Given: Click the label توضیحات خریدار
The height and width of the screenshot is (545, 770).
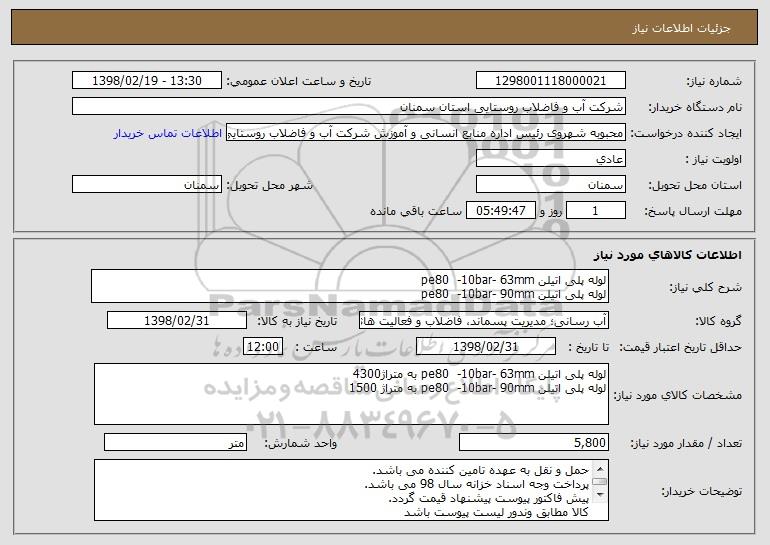Looking at the screenshot, I should click(701, 491).
